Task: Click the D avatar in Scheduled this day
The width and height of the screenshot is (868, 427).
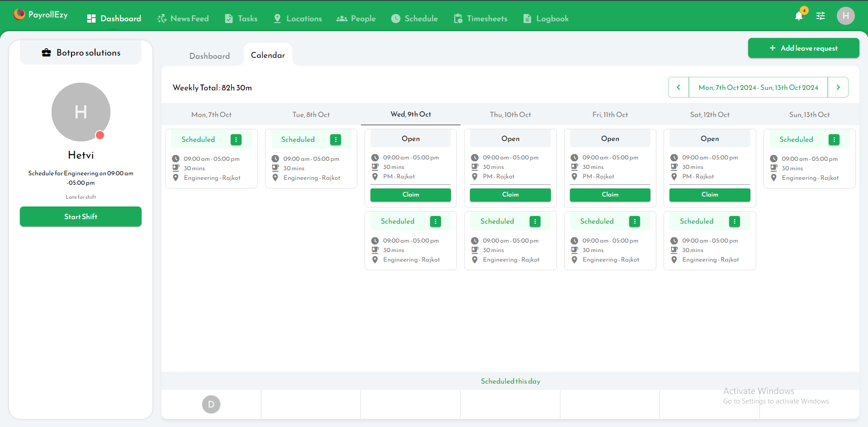Action: click(x=211, y=404)
